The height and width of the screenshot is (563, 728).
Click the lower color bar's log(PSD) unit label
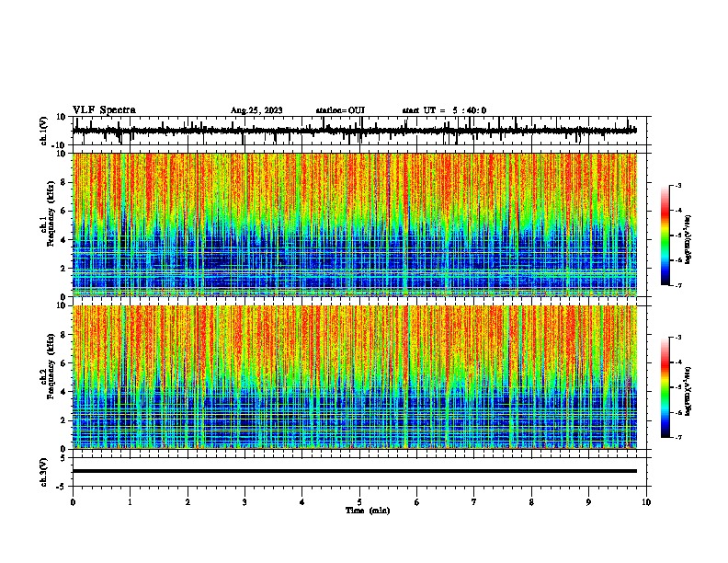pos(688,391)
